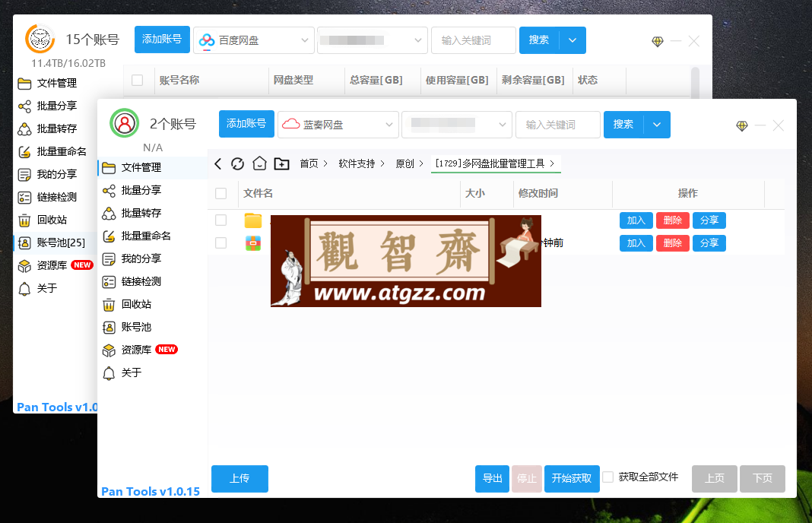Check the box for the archive file row
The image size is (812, 523).
tap(221, 242)
